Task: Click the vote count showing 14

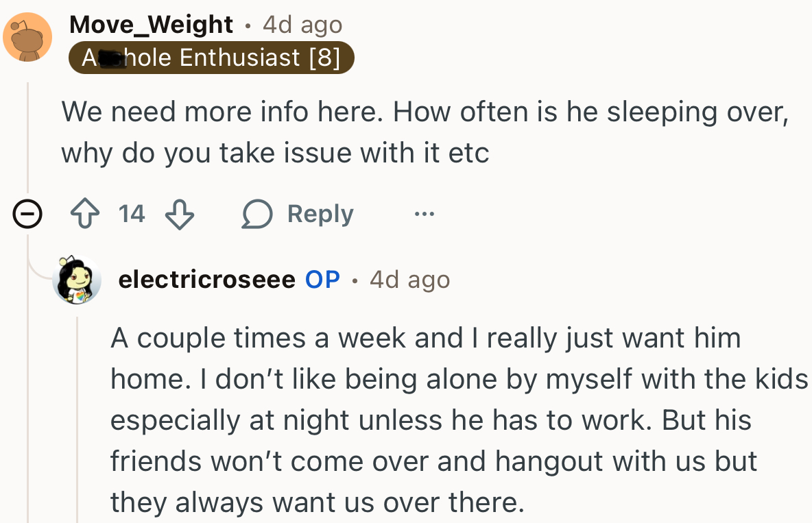Action: (130, 213)
